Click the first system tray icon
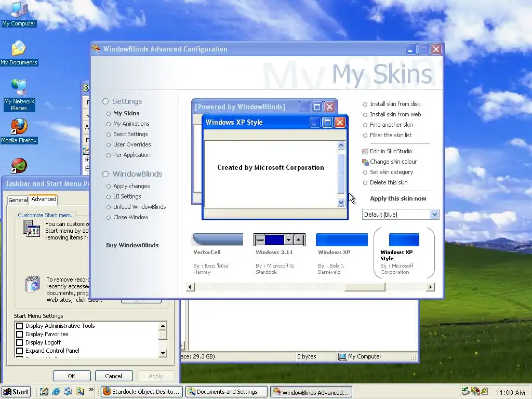Image resolution: width=532 pixels, height=399 pixels. (x=465, y=391)
